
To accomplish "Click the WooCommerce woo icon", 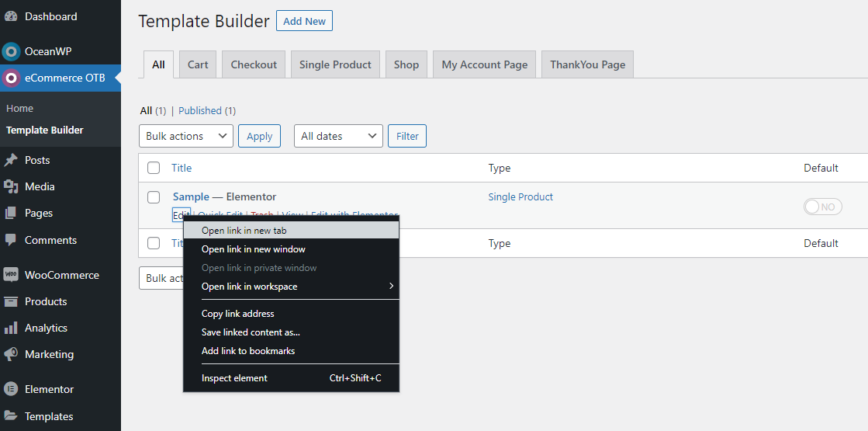I will 11,275.
